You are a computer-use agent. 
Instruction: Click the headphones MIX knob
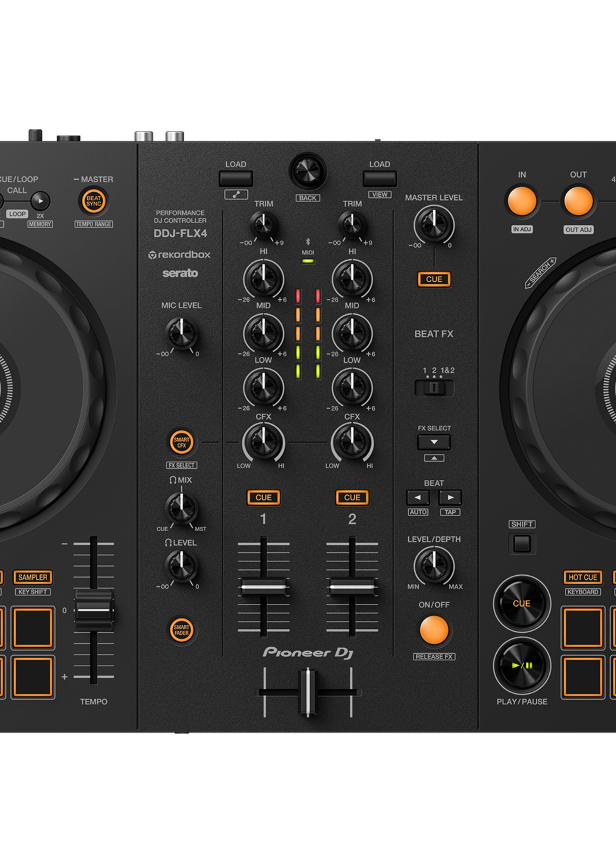(181, 508)
